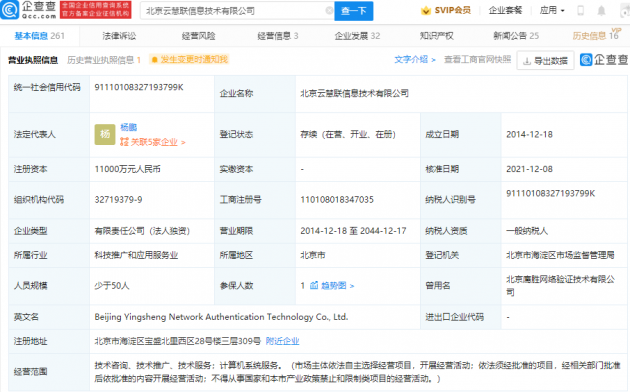
Task: Click the trend chart icon next to 趋势图
Action: [x=314, y=286]
